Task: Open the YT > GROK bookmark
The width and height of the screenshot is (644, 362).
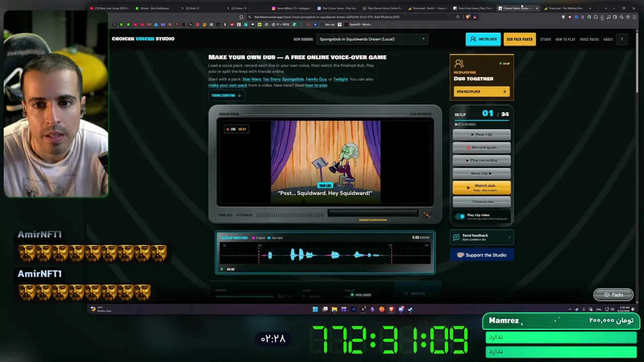Action: click(x=280, y=24)
